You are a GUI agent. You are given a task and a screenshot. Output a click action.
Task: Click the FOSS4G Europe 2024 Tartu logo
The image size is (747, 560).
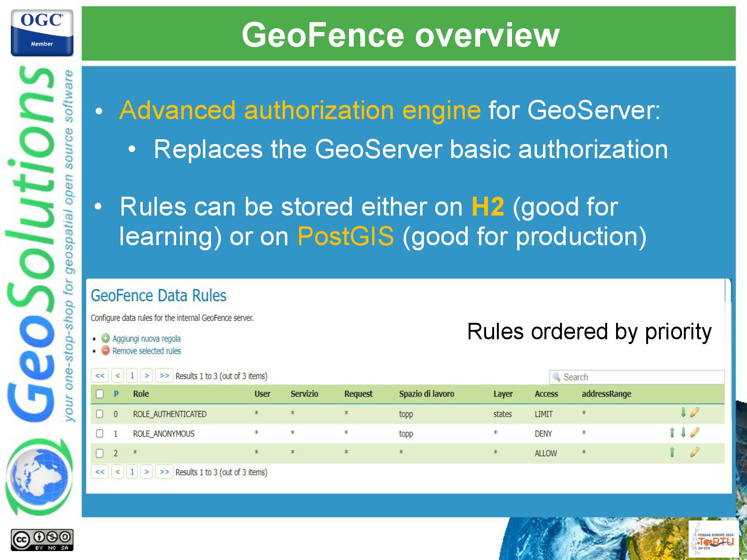click(x=714, y=539)
